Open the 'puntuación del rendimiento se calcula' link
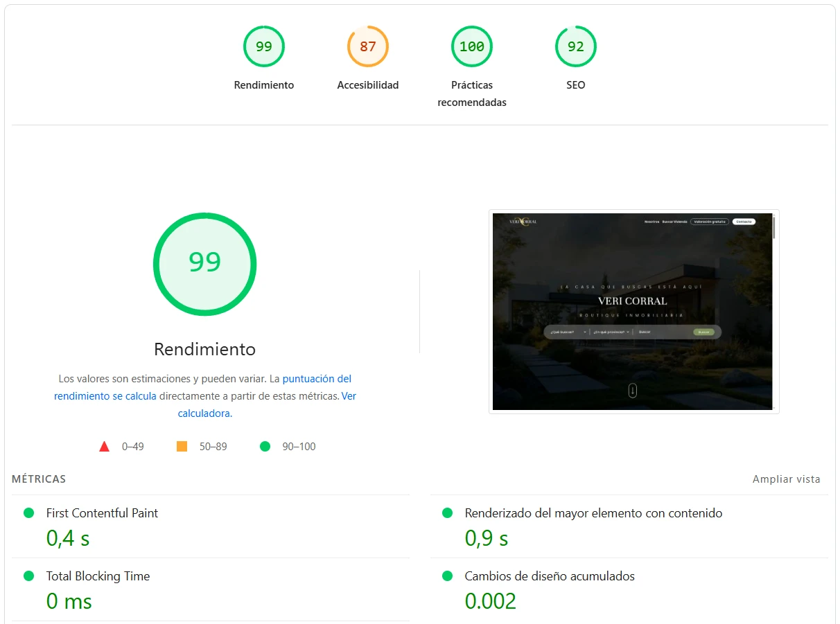This screenshot has width=840, height=624. tap(317, 379)
